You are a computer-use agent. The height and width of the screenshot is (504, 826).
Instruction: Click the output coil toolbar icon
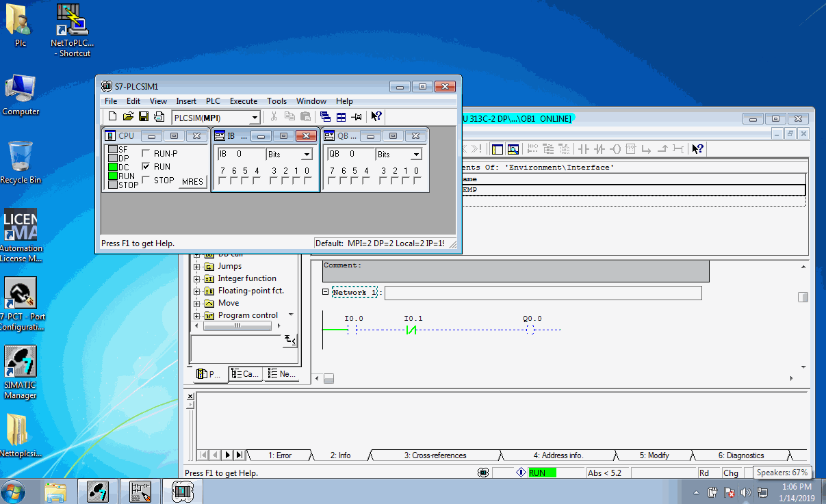click(x=616, y=149)
